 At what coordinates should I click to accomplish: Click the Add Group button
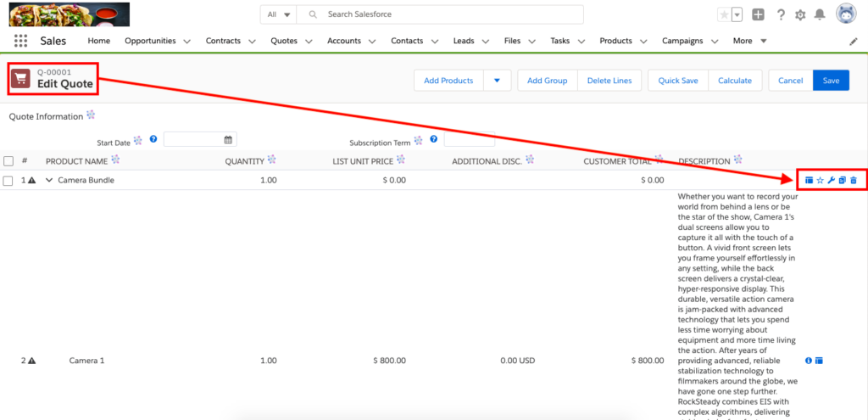point(547,81)
